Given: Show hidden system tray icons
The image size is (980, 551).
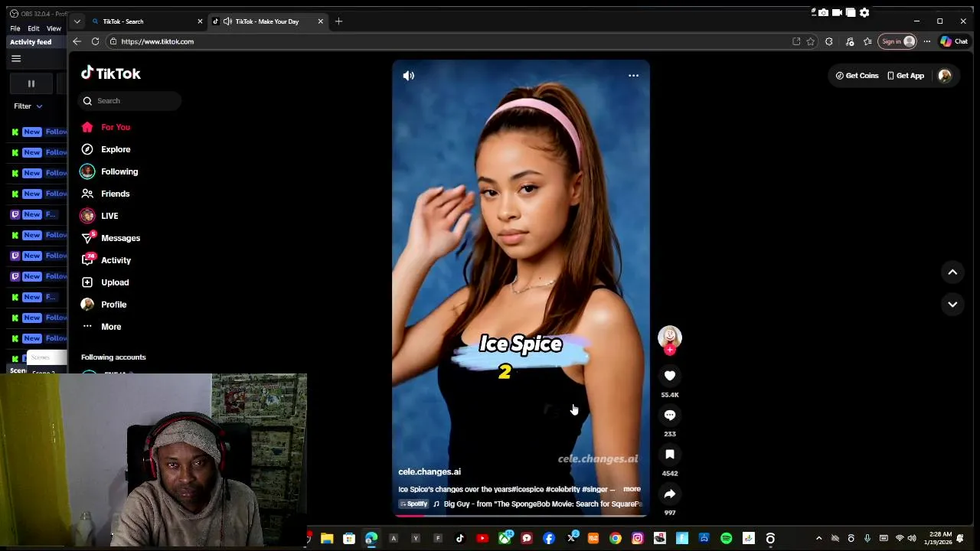Looking at the screenshot, I should pyautogui.click(x=819, y=539).
